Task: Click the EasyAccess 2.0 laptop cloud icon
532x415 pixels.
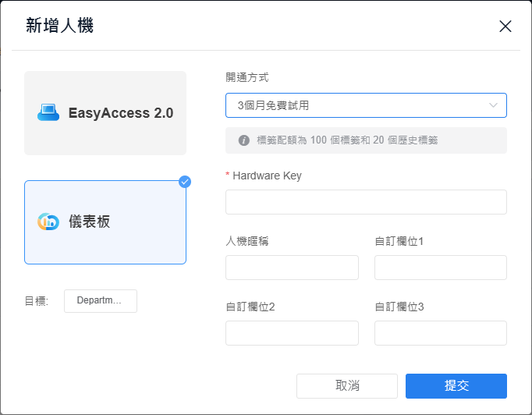Action: click(48, 112)
